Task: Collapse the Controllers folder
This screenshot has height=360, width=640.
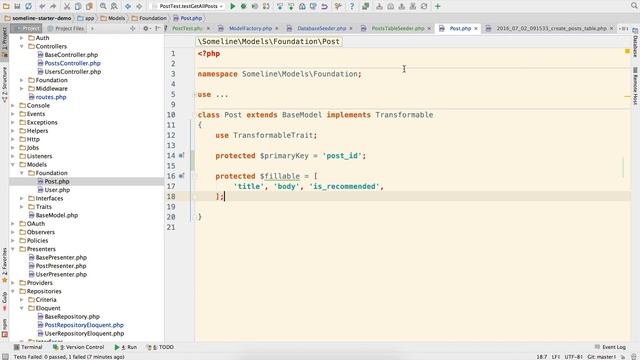Action: [22, 46]
